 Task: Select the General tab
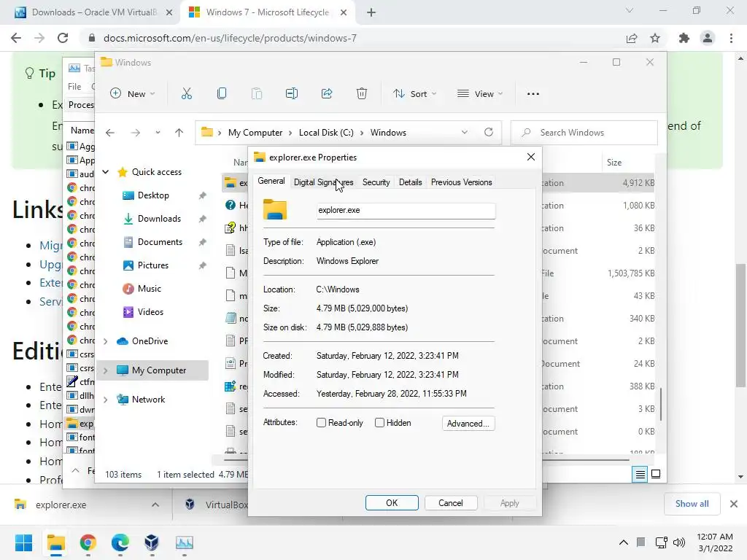click(x=271, y=182)
